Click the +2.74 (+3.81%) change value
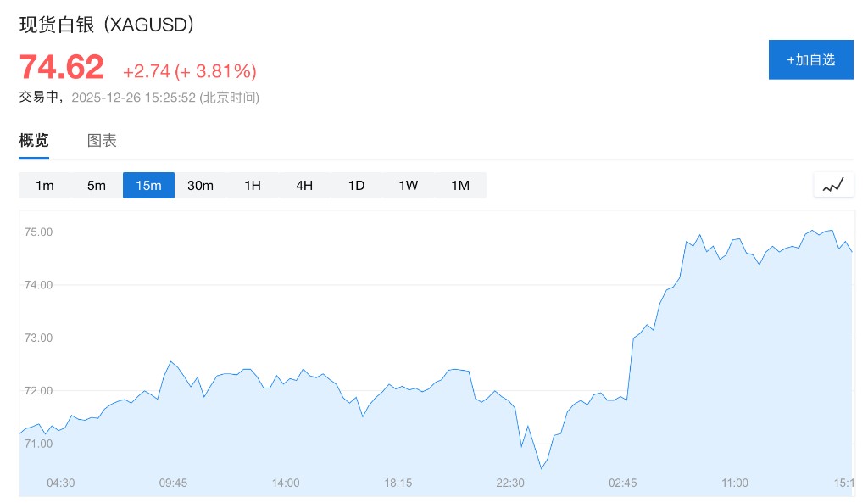Viewport: 868px width, 503px height. 189,71
